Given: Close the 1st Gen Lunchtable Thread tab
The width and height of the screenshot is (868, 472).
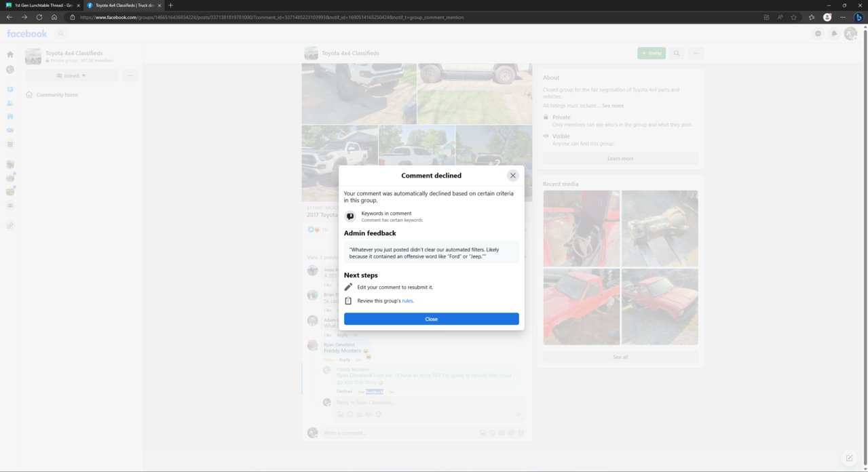Looking at the screenshot, I should click(x=77, y=5).
